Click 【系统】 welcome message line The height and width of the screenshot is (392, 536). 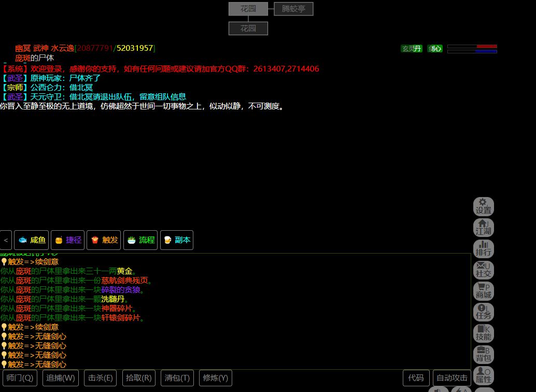[x=160, y=69]
